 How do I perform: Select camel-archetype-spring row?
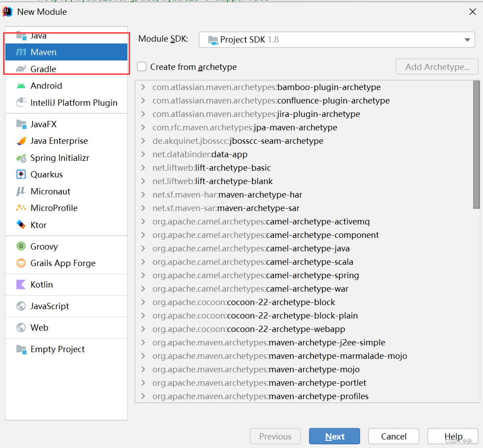pos(304,276)
